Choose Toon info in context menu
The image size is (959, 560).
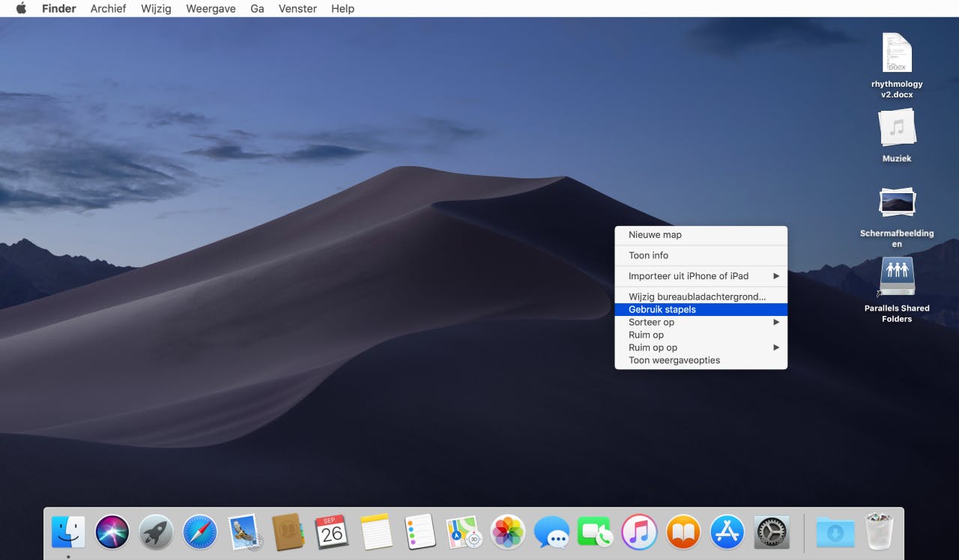701,255
